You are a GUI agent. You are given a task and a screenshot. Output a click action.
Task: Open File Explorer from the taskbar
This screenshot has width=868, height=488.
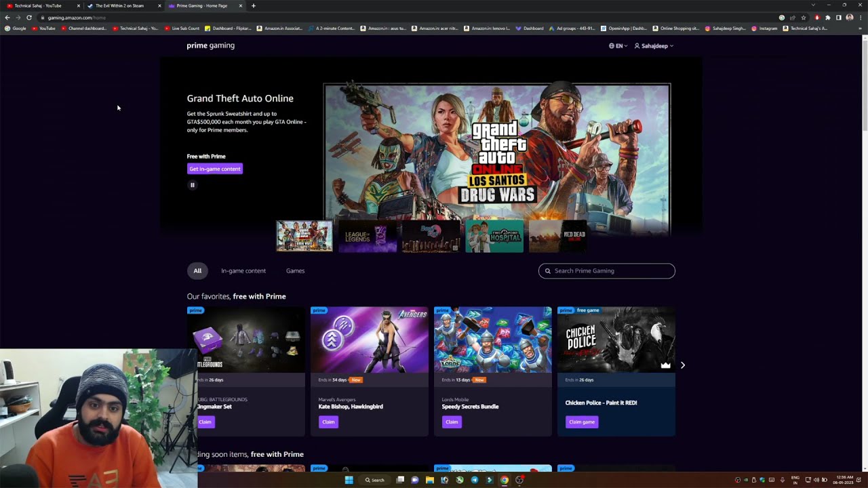(x=430, y=480)
